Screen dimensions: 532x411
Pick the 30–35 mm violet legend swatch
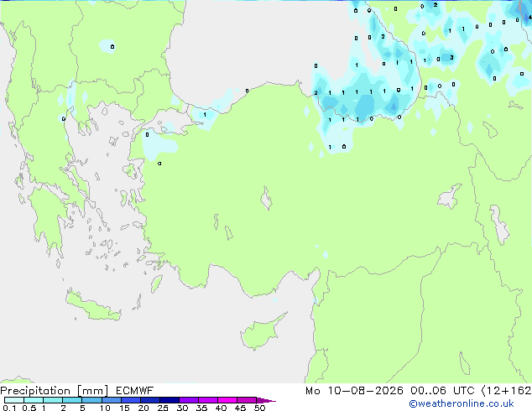[x=188, y=400]
